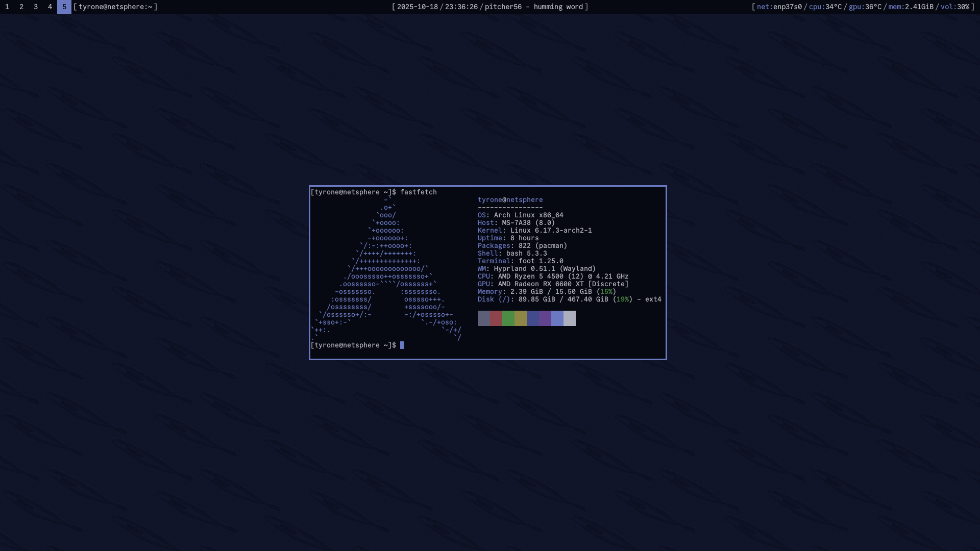Switch to workspace 1
The width and height of the screenshot is (980, 551).
tap(7, 7)
